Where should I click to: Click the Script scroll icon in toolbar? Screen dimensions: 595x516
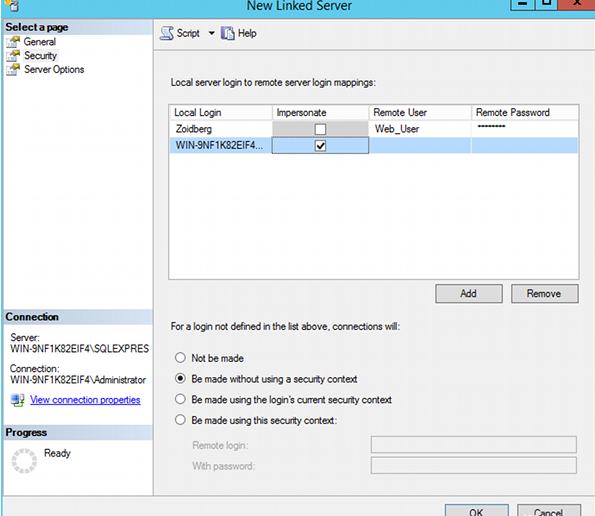tap(167, 33)
